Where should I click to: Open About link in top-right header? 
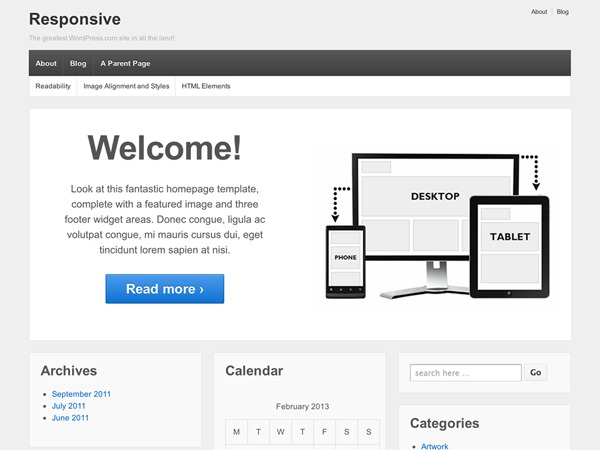click(539, 12)
